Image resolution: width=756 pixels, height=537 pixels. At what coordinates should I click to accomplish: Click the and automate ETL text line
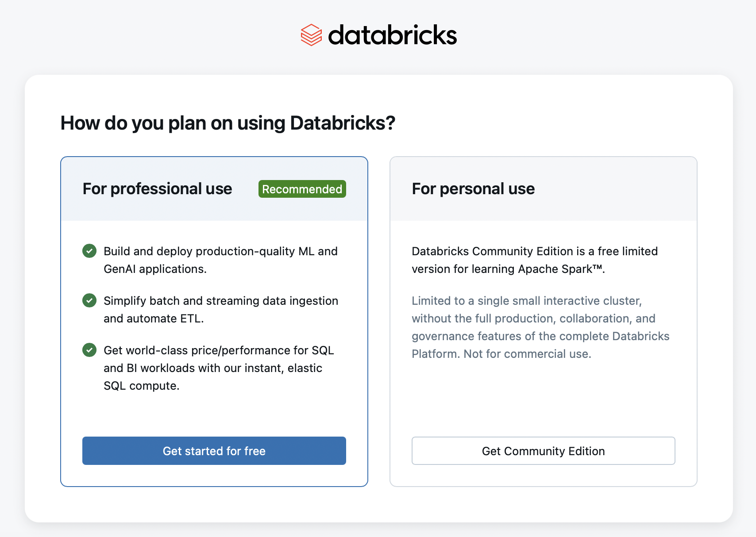154,318
